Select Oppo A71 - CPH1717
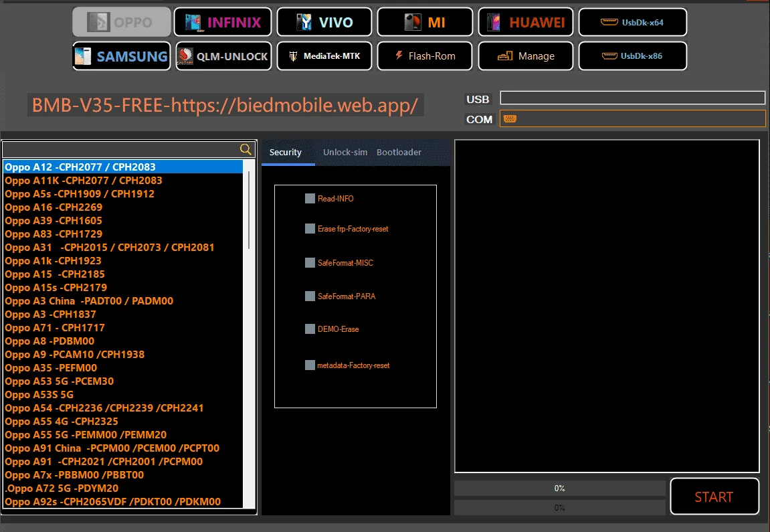770x532 pixels. 123,328
